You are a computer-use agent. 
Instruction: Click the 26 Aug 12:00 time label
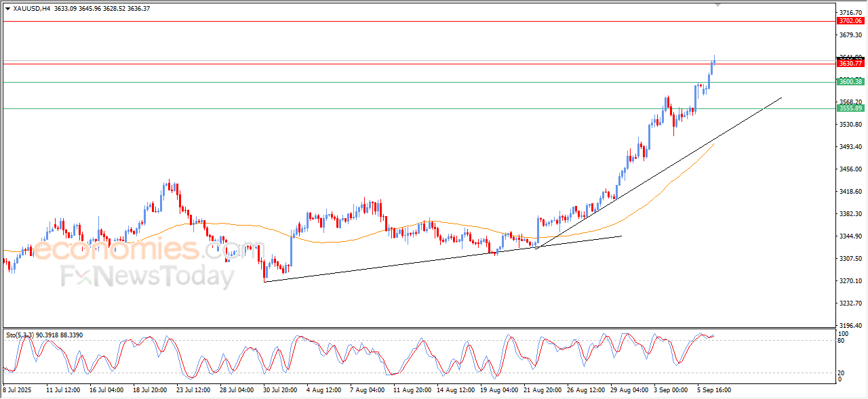click(585, 390)
